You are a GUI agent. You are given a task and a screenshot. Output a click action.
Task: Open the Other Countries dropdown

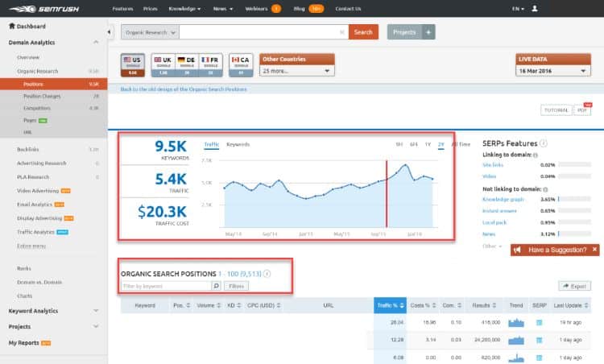pos(296,70)
